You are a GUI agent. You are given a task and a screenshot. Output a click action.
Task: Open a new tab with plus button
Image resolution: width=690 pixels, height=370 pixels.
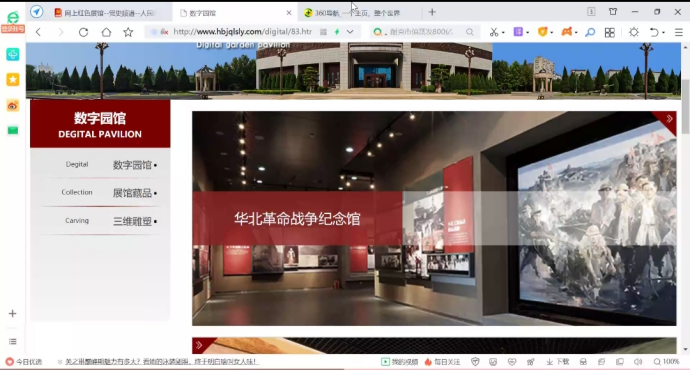[x=432, y=12]
